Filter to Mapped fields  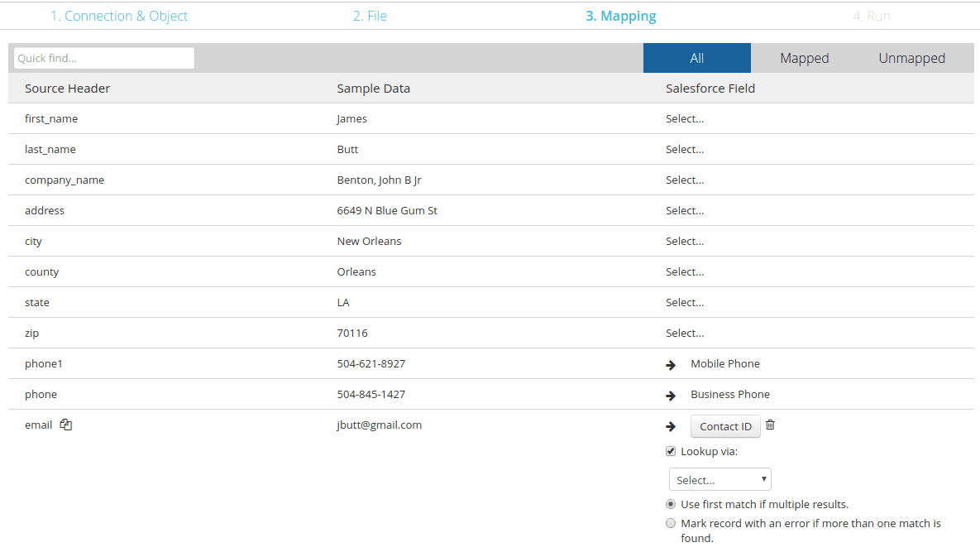pyautogui.click(x=805, y=58)
